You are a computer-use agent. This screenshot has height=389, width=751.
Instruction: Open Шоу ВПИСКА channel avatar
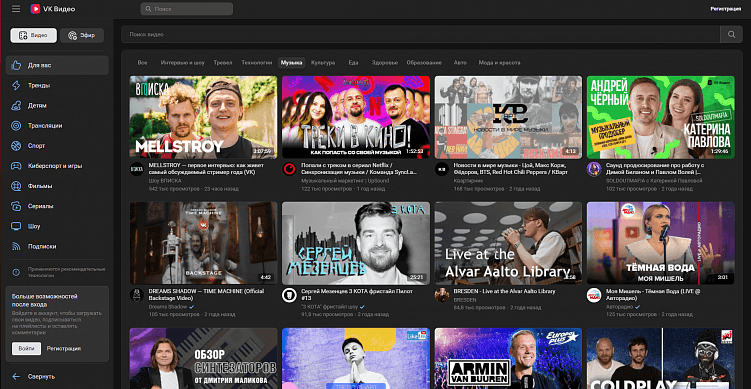click(x=137, y=169)
